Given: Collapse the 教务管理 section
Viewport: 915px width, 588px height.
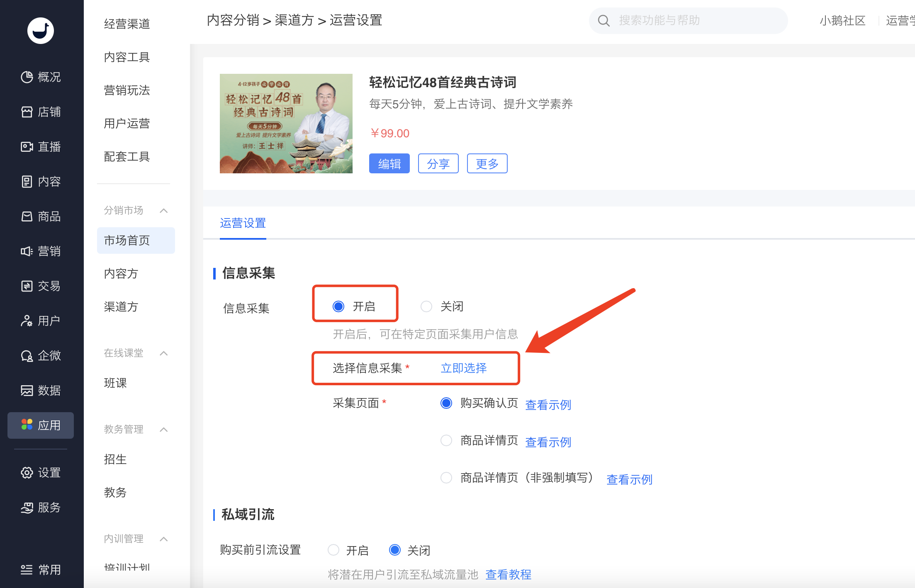Looking at the screenshot, I should pyautogui.click(x=164, y=430).
